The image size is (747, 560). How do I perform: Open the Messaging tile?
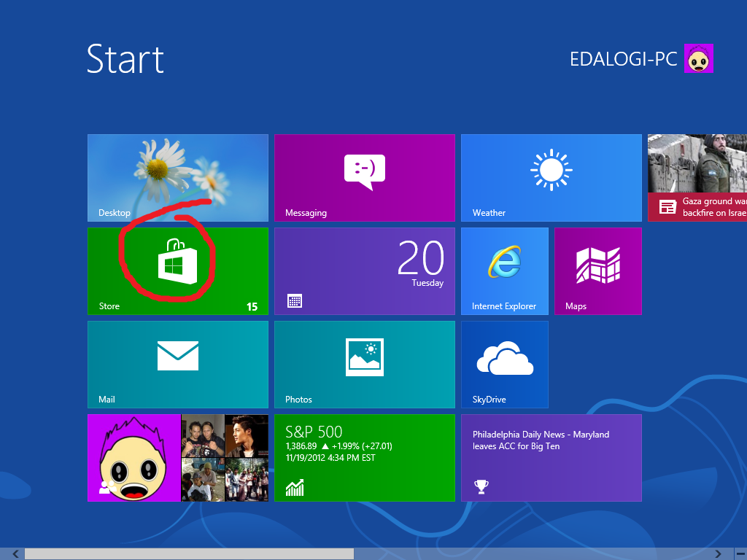(x=365, y=178)
